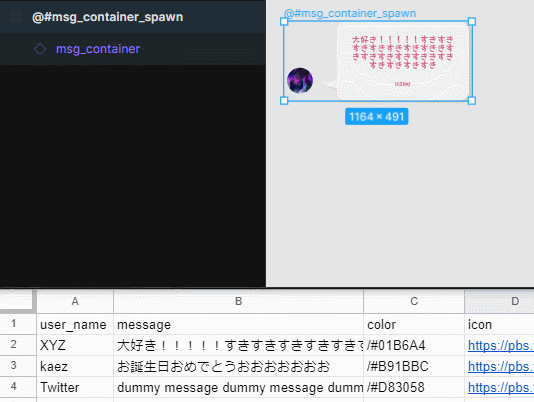The image size is (534, 402).
Task: Open the https://pbs link in row 3
Action: point(501,367)
